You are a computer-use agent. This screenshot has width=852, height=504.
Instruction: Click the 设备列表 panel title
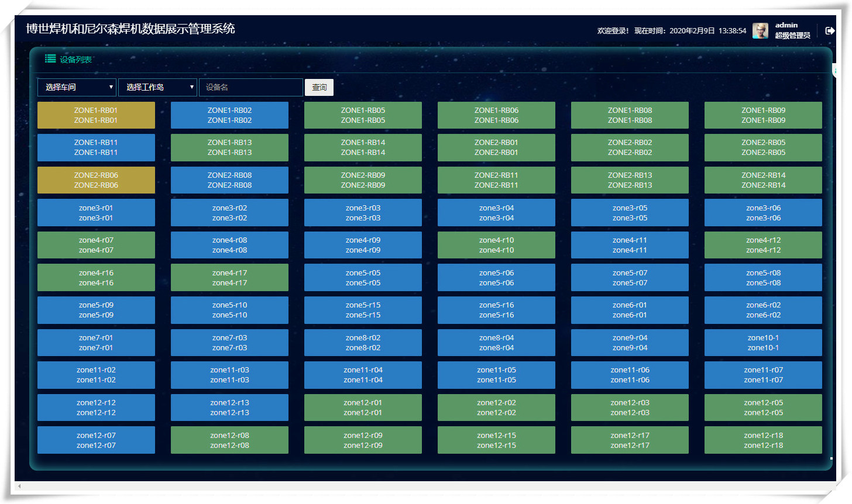click(75, 60)
